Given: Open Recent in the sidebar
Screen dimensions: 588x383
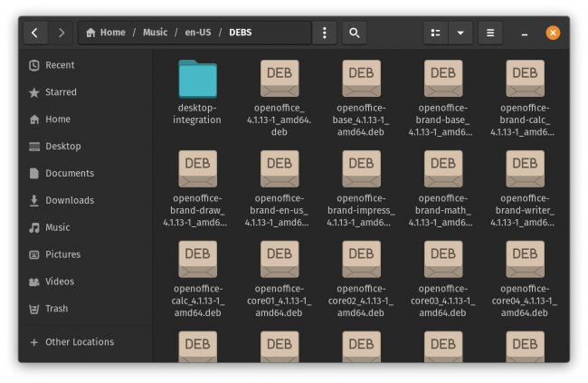Looking at the screenshot, I should [86, 65].
